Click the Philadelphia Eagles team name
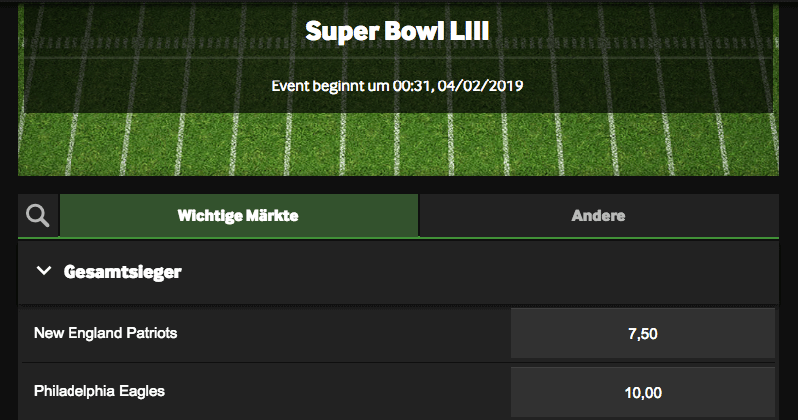 point(99,391)
